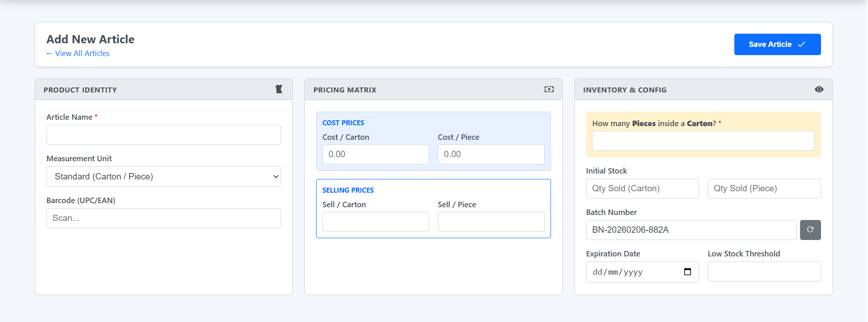Click the Expiration Date field

pos(643,272)
